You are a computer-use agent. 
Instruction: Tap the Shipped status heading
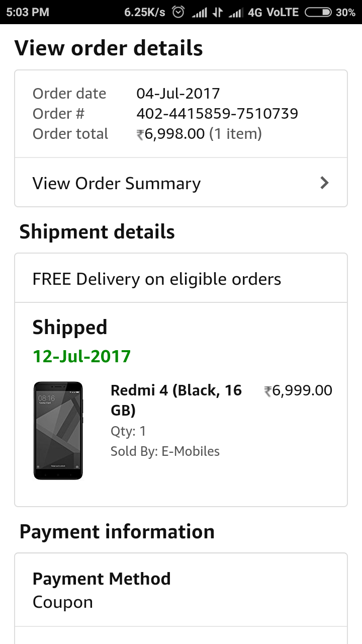click(70, 328)
